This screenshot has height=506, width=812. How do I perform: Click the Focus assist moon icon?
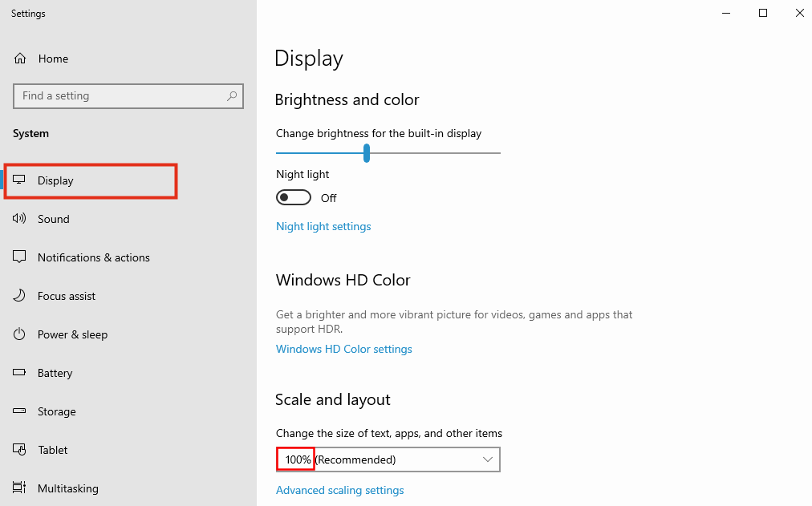tap(20, 296)
